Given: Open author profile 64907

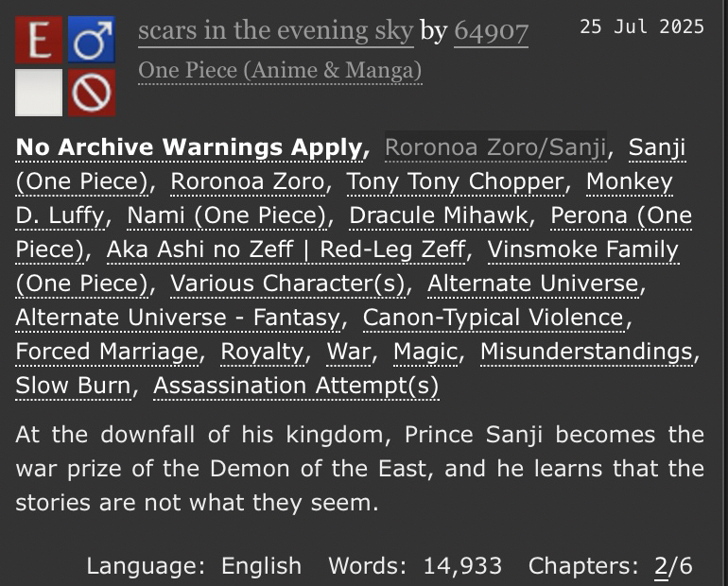Looking at the screenshot, I should point(492,32).
